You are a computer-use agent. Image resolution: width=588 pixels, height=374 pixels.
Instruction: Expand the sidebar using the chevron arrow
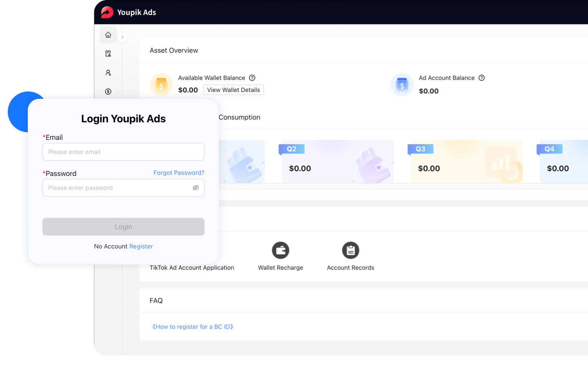(x=122, y=37)
